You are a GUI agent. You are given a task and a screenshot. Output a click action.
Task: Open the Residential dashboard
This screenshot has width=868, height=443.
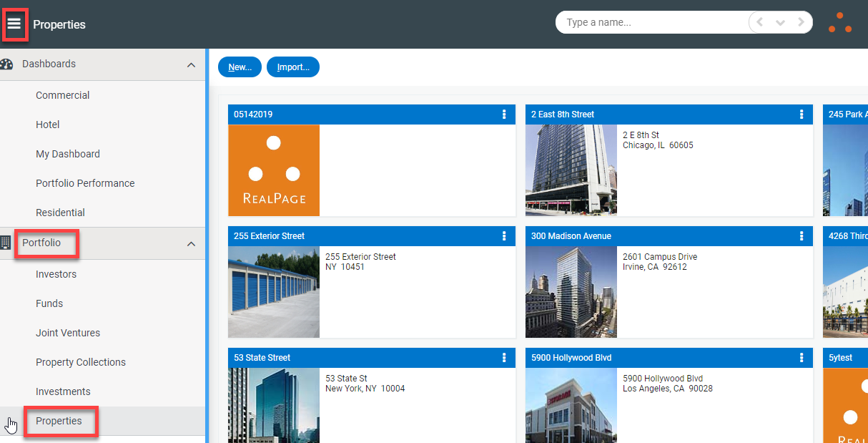[x=60, y=213]
